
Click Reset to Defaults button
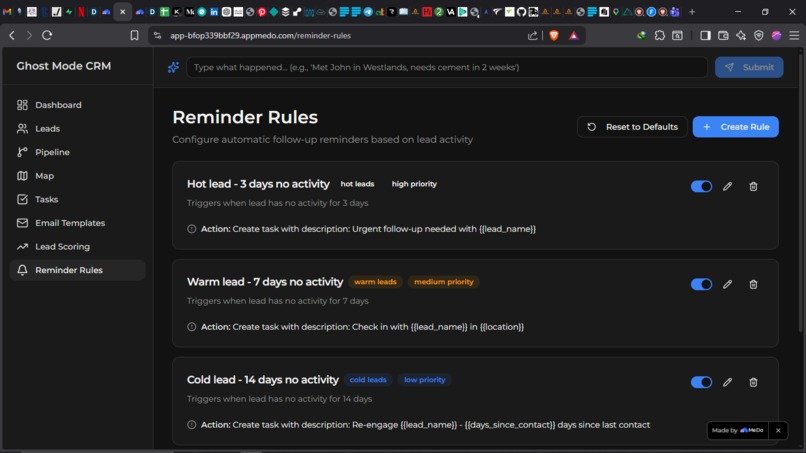[x=632, y=127]
